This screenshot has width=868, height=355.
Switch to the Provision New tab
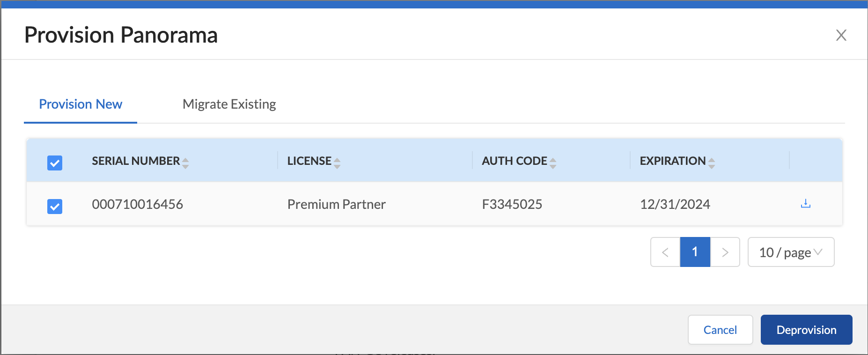point(81,104)
